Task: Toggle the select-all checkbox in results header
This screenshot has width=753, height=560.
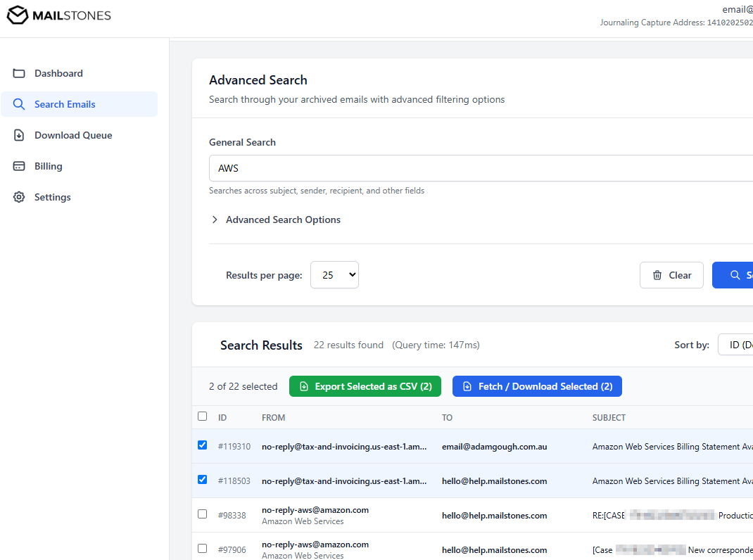Action: point(202,416)
